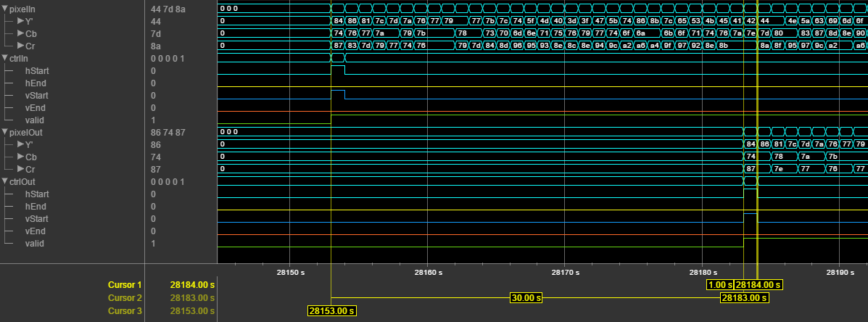The width and height of the screenshot is (868, 322).
Task: Click the 28183.00 s cursor flag in timeline
Action: coord(744,297)
